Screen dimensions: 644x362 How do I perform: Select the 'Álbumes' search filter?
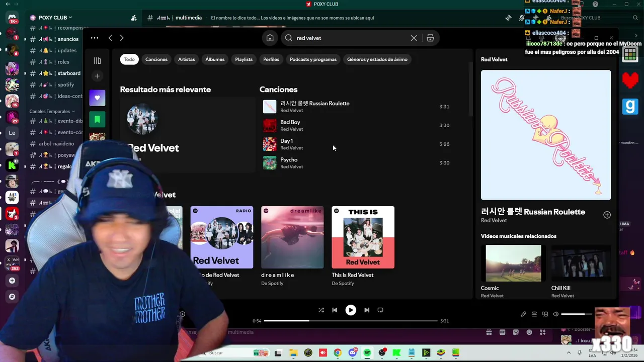(215, 59)
